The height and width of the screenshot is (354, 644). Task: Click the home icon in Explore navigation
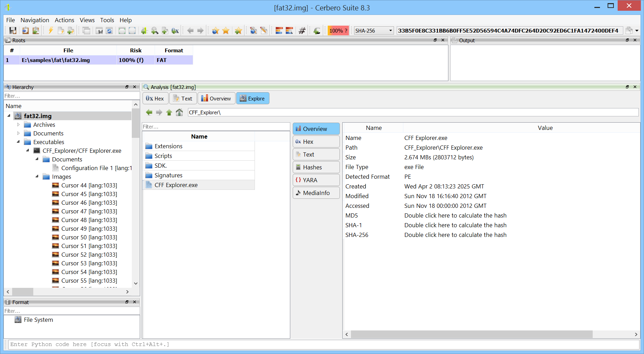point(179,112)
